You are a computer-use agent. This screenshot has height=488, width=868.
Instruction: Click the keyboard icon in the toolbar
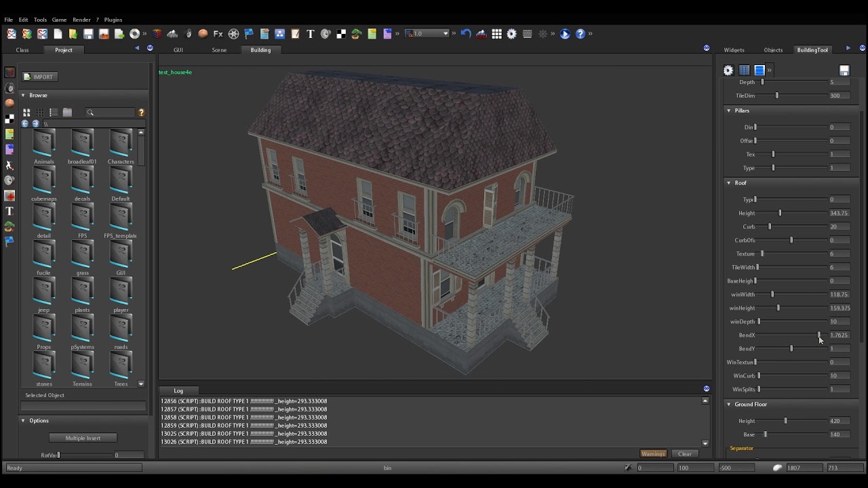(527, 34)
